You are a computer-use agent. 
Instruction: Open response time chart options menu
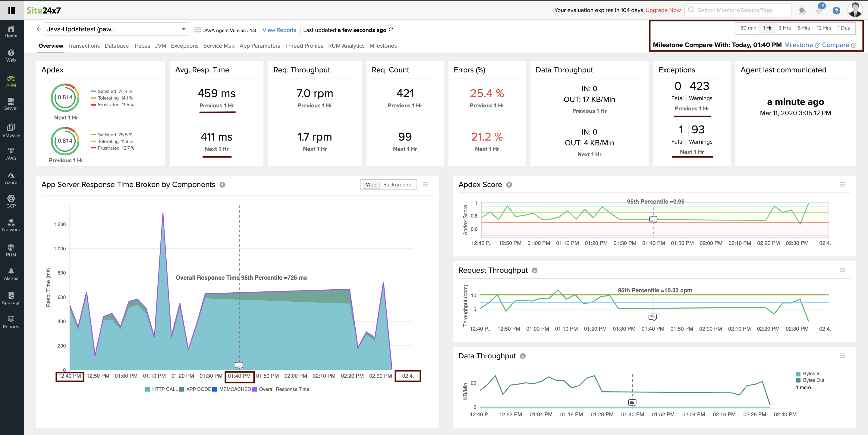(425, 184)
